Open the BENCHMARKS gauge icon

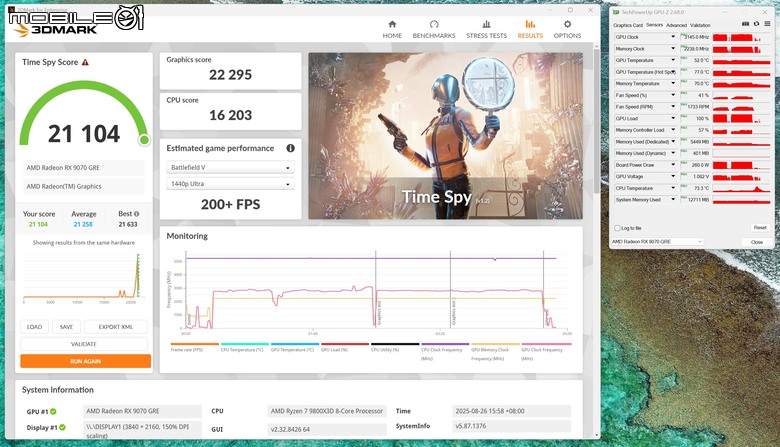(434, 24)
